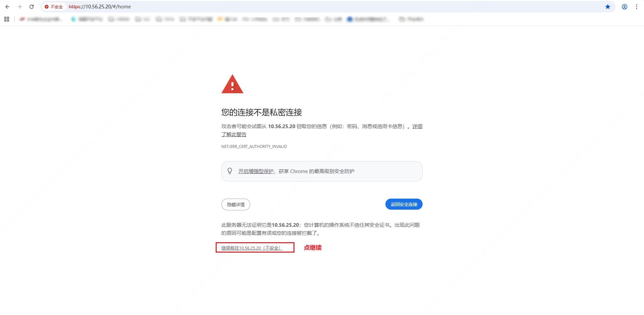The width and height of the screenshot is (644, 315).
Task: Open the Chrome profile avatar menu
Action: click(625, 7)
